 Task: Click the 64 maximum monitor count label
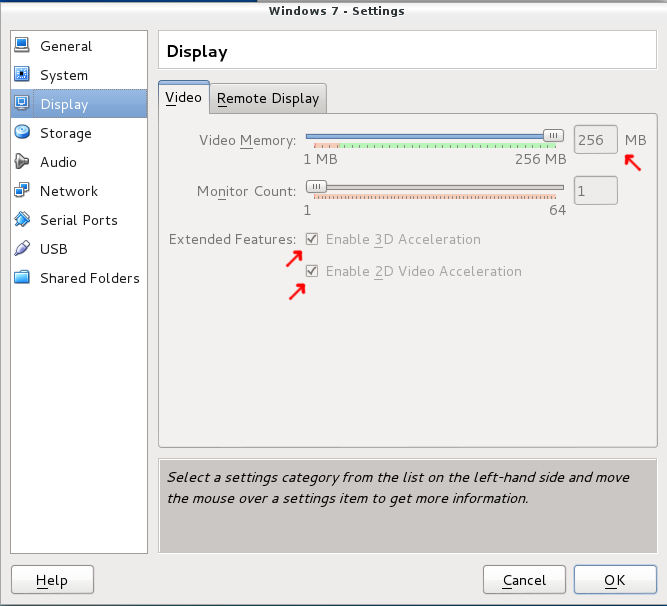click(557, 211)
